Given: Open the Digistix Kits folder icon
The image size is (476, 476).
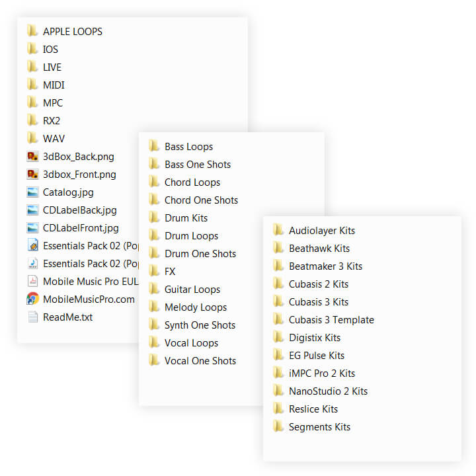Looking at the screenshot, I should (278, 337).
